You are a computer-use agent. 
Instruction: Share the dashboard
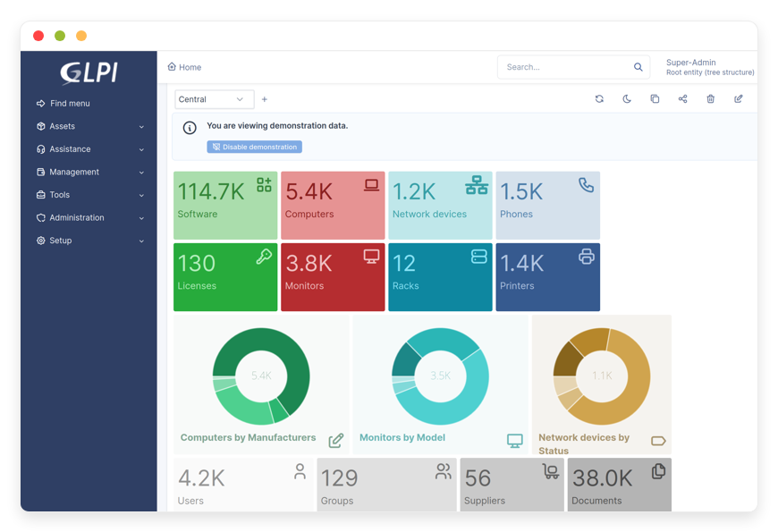point(682,98)
